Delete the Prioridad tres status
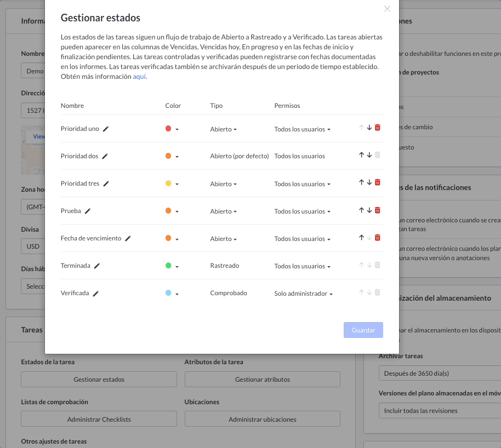 click(x=377, y=182)
